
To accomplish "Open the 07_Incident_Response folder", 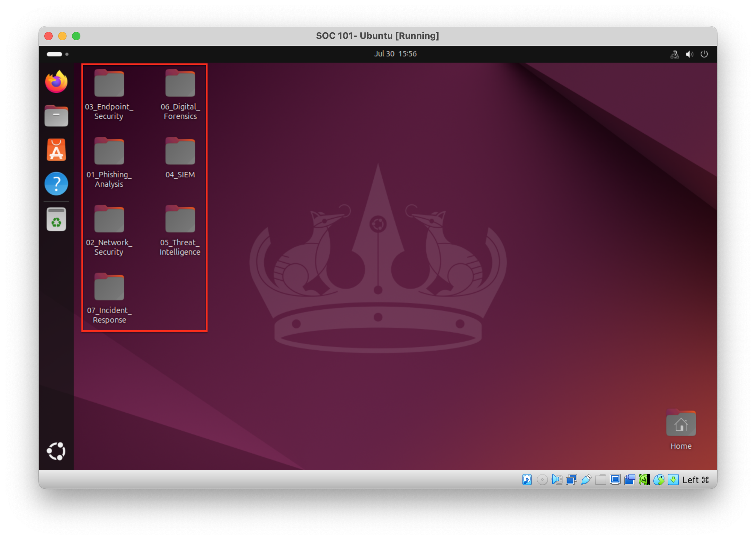I will pos(109,299).
